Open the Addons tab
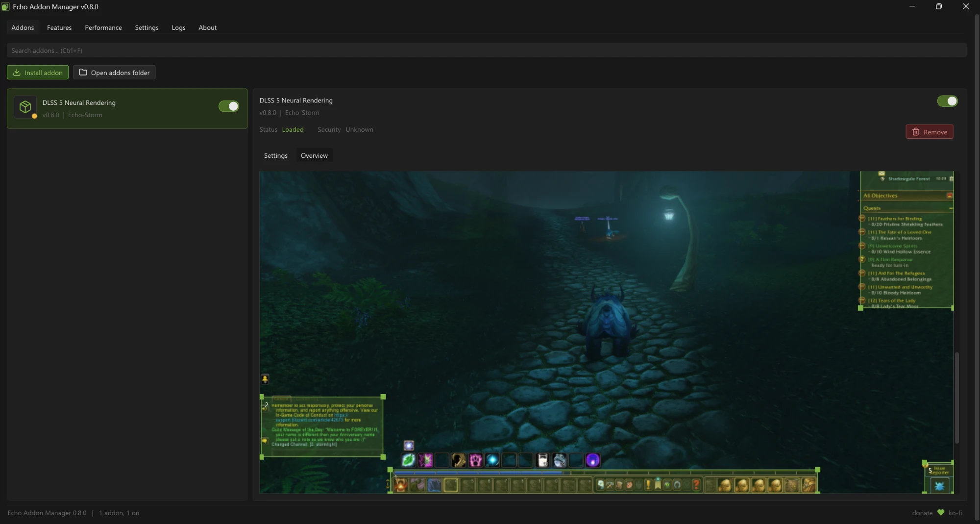This screenshot has width=980, height=524. pos(23,27)
